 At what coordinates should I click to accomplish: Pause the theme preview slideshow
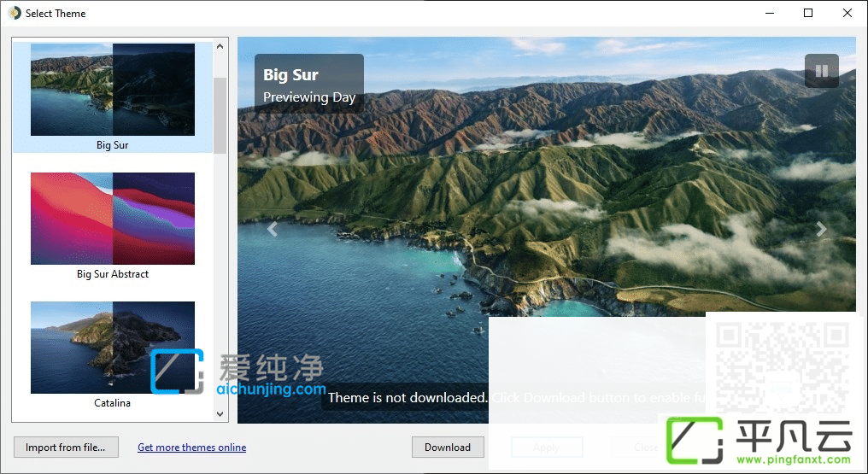822,71
